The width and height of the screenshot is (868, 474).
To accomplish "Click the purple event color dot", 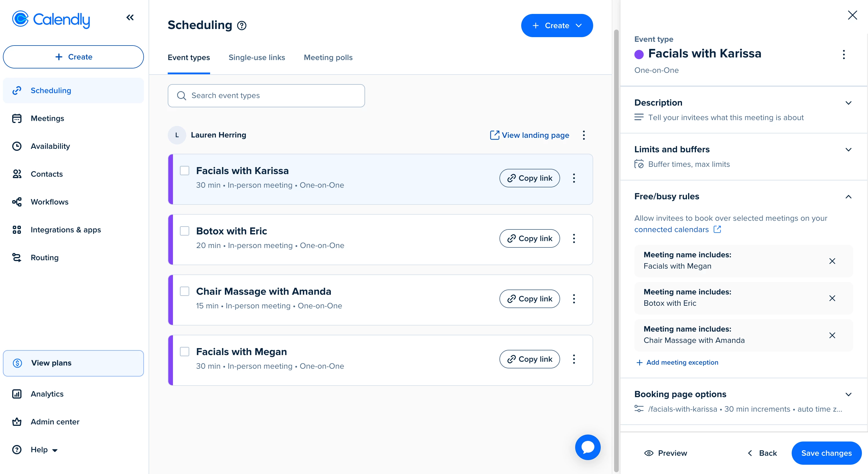I will click(x=639, y=54).
